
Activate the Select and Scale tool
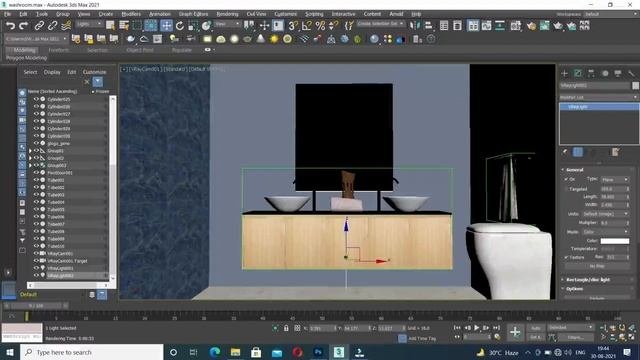[193, 26]
